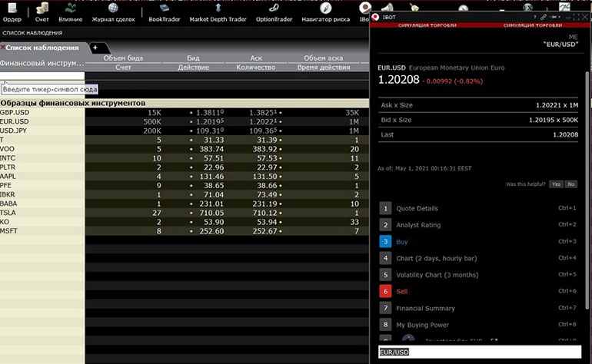Click the Объем бида column header
Viewport: 592px width, 364px height.
pyautogui.click(x=123, y=58)
